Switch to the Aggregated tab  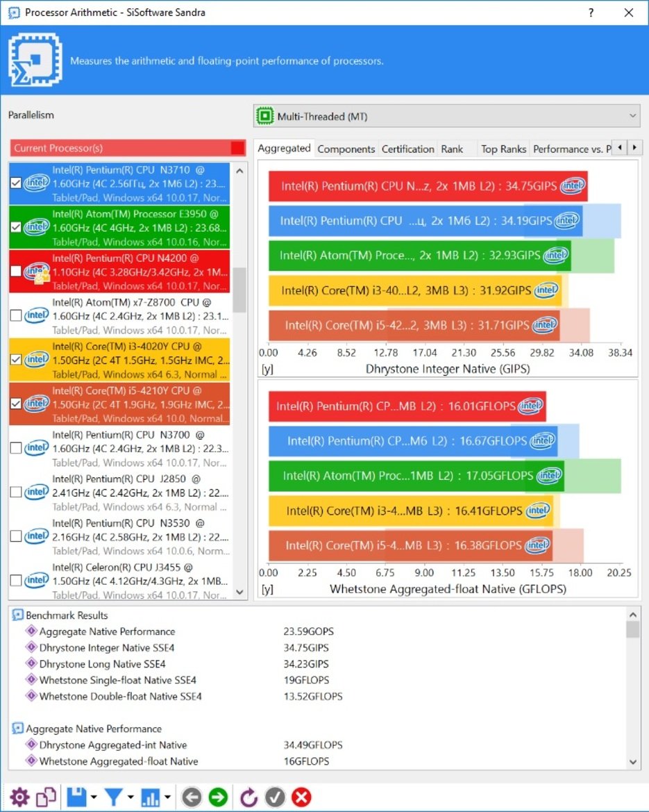pos(284,148)
